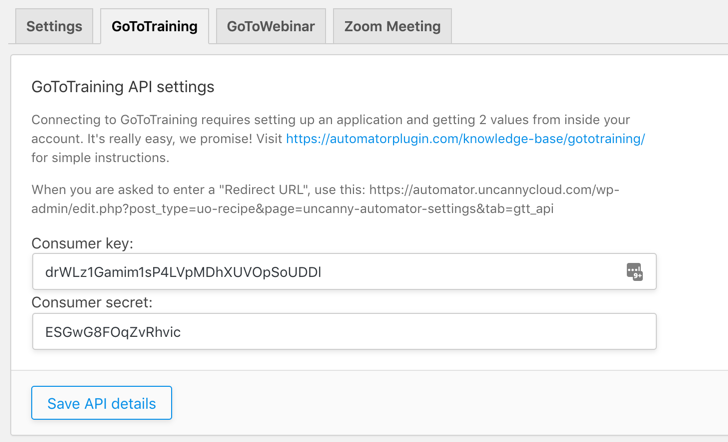
Task: Click the GoToTraining API settings heading
Action: (123, 87)
